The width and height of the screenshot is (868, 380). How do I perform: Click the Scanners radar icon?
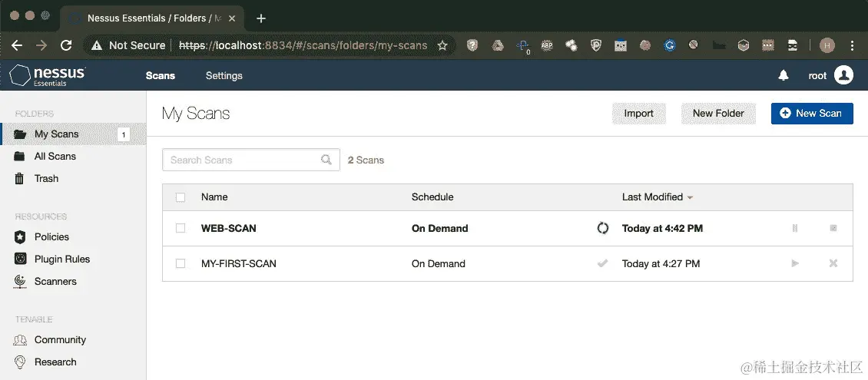(x=20, y=281)
